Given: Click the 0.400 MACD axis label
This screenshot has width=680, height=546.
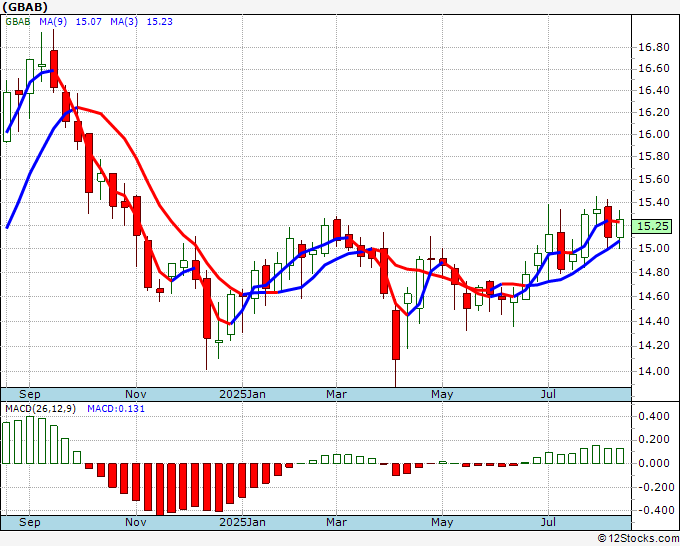Looking at the screenshot, I should point(654,416).
